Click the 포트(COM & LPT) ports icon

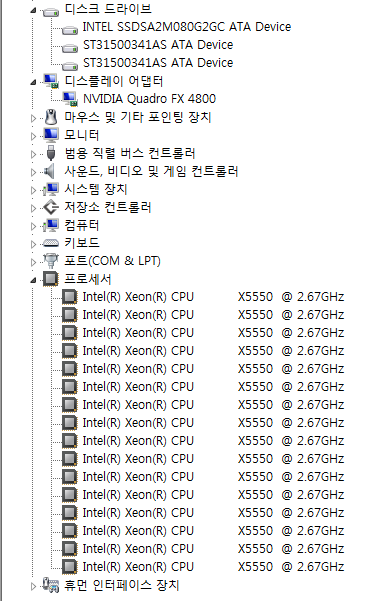pos(51,261)
